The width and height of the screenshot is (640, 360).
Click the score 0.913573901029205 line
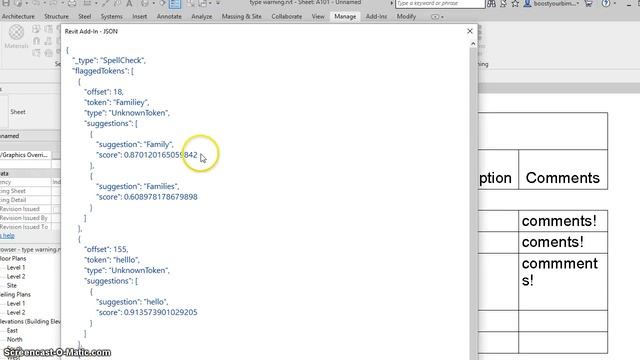pyautogui.click(x=147, y=312)
